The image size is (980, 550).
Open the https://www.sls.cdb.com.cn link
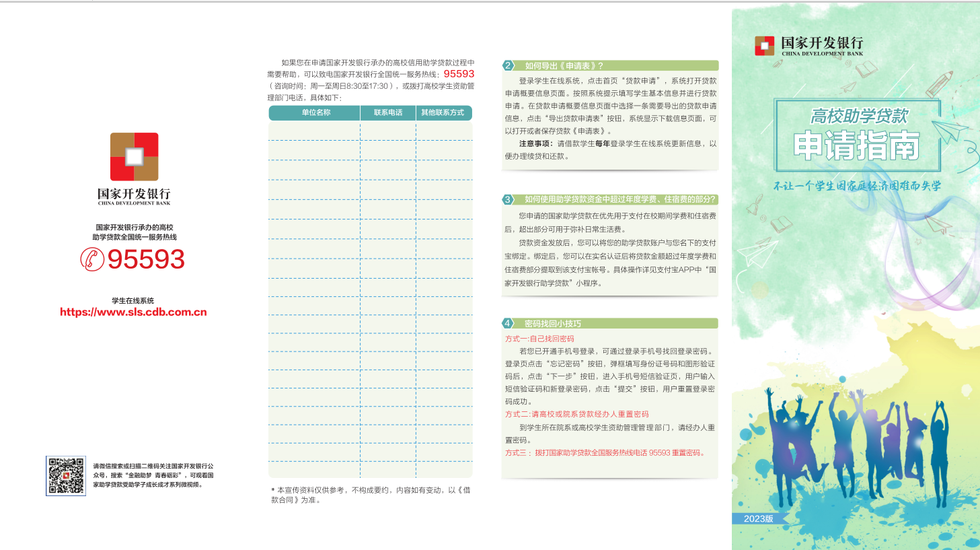(133, 312)
